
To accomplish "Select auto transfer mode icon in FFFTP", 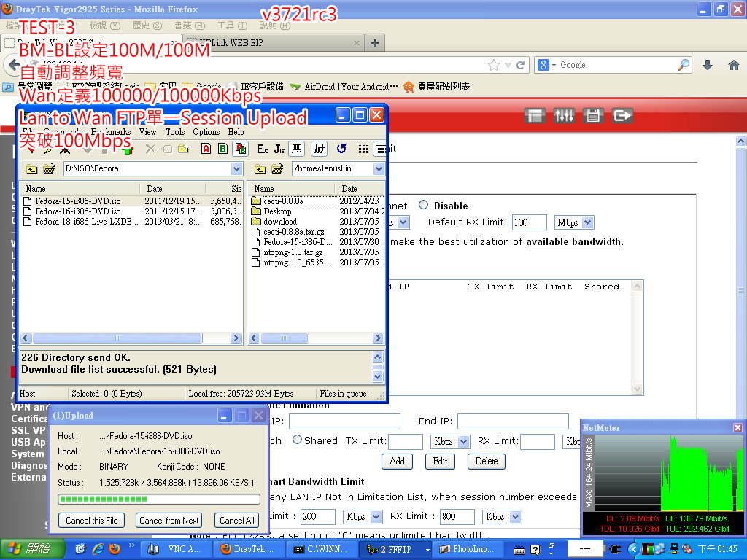I will click(x=241, y=149).
